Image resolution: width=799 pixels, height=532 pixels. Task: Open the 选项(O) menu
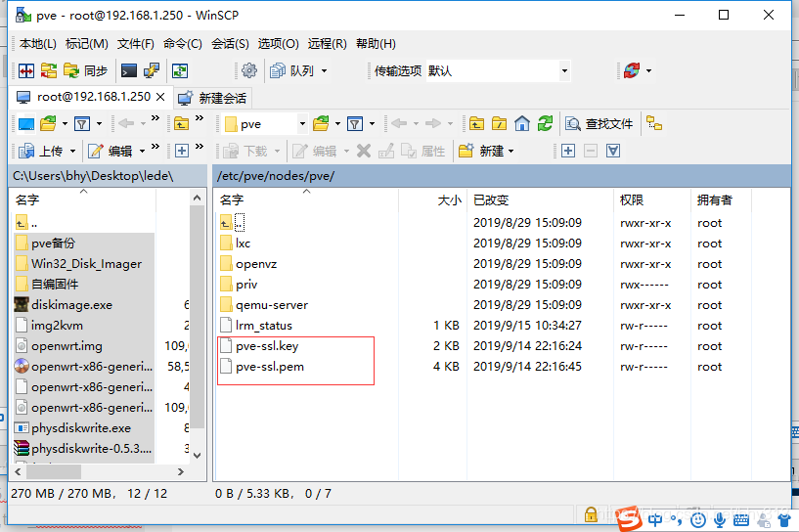pos(278,44)
